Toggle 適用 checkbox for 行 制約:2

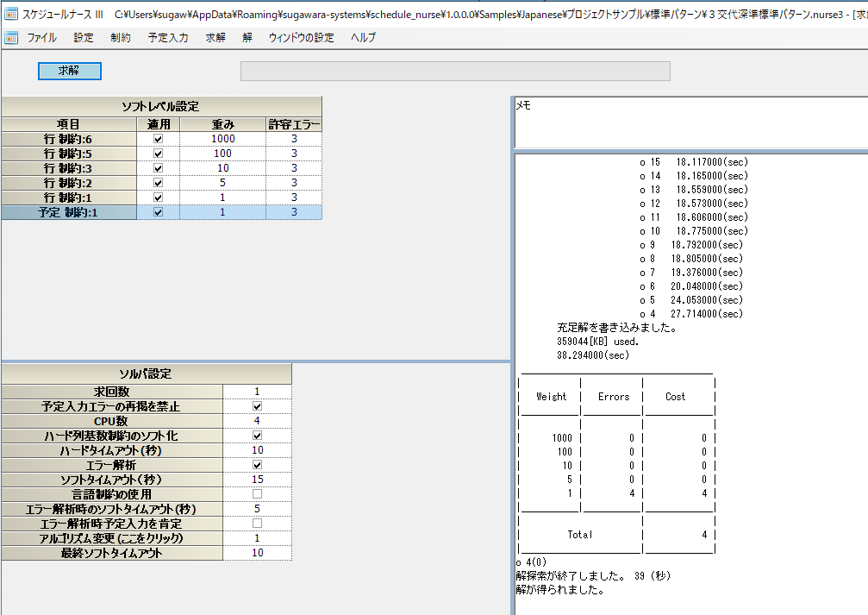tap(159, 183)
